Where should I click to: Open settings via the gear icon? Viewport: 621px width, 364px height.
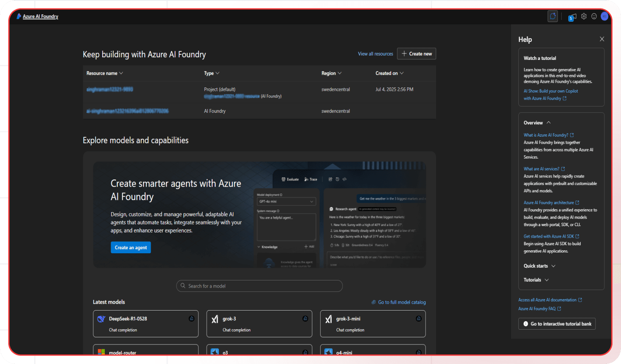pos(584,17)
